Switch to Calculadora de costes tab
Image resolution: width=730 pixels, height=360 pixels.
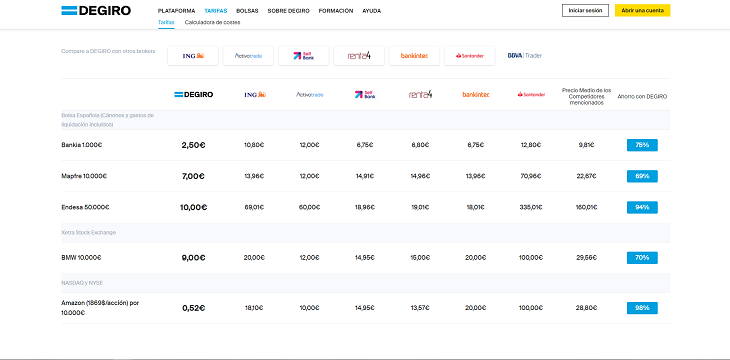pyautogui.click(x=212, y=22)
